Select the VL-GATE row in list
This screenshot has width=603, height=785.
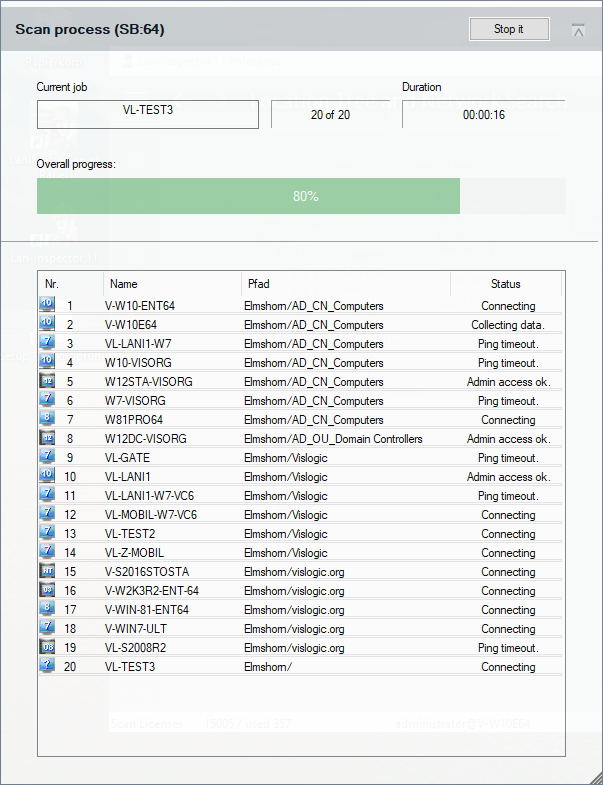300,458
